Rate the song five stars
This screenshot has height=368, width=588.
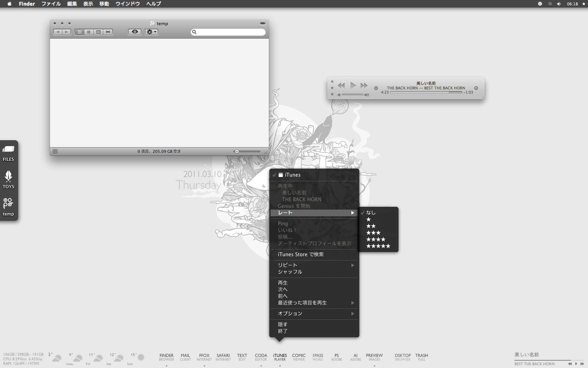point(378,246)
